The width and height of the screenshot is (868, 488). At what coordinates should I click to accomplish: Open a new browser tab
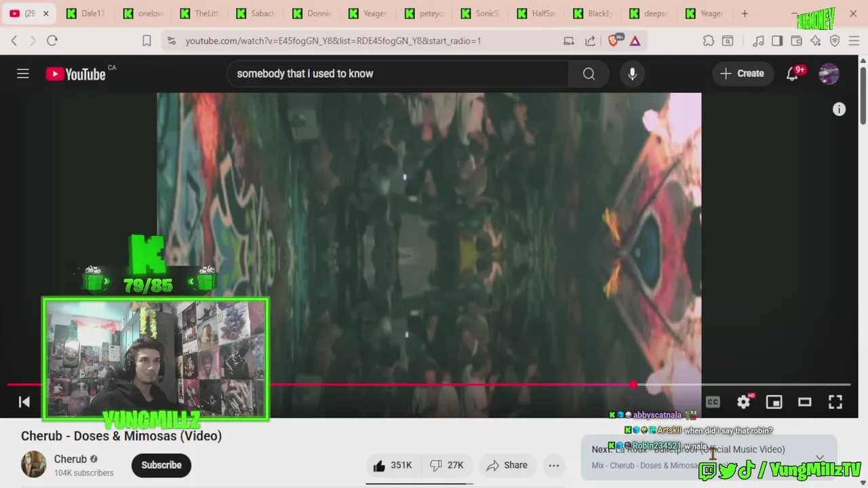coord(745,14)
